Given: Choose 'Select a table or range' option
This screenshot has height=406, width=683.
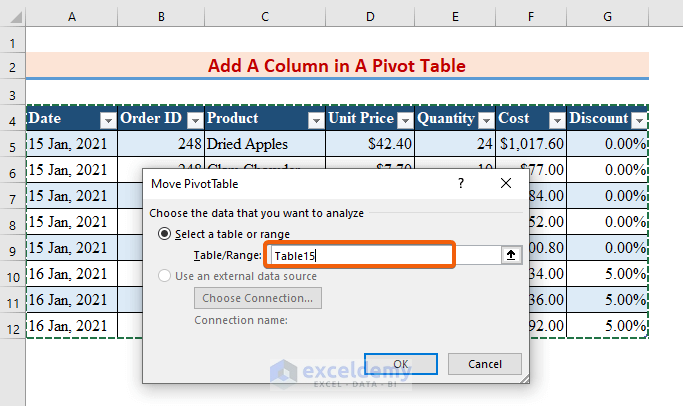Looking at the screenshot, I should click(x=165, y=234).
